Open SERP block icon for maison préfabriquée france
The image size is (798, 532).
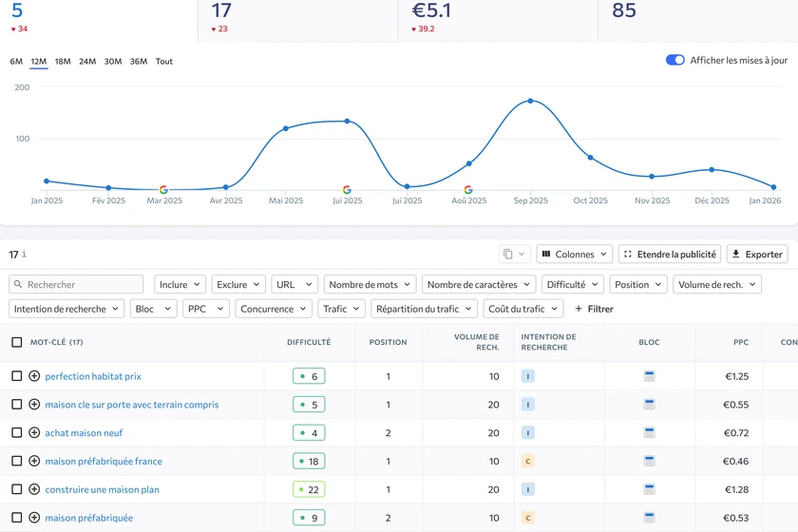649,462
